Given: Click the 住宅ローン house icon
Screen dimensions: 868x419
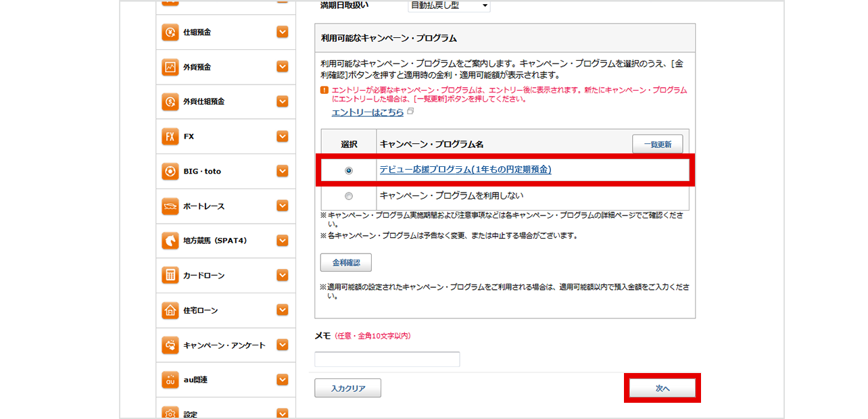Looking at the screenshot, I should point(170,310).
